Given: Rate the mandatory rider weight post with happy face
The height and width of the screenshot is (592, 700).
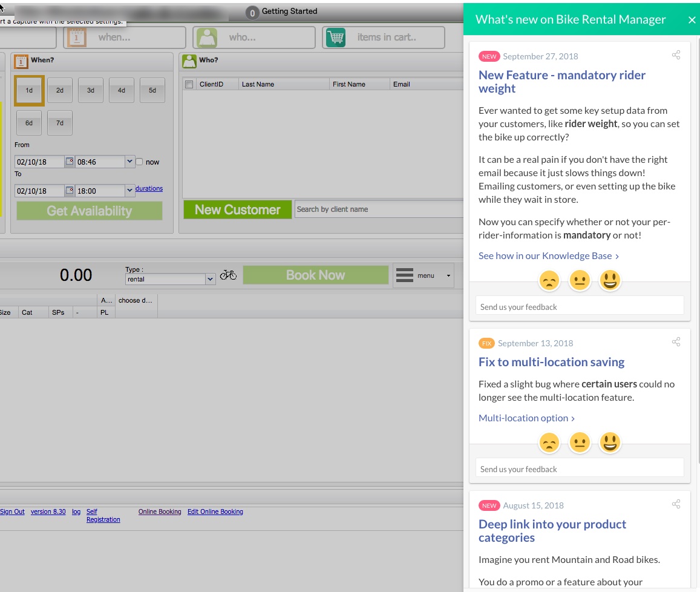Looking at the screenshot, I should point(610,281).
